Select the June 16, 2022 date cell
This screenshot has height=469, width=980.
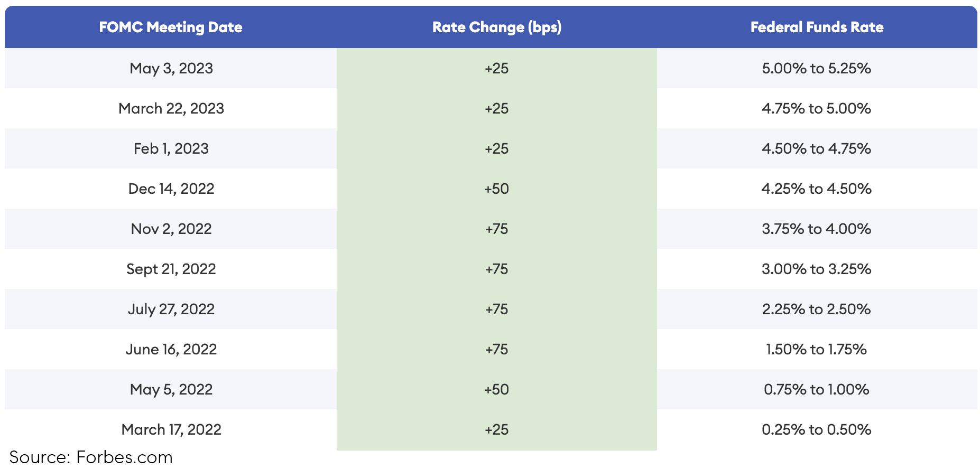171,350
